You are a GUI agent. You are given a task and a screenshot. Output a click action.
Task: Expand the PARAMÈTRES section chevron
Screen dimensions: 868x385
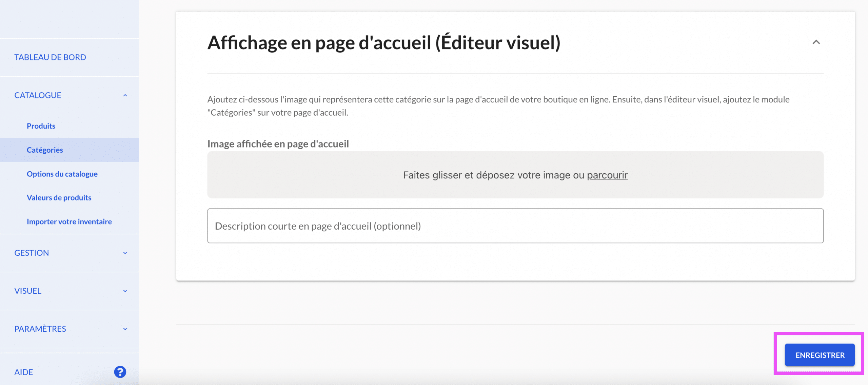125,329
